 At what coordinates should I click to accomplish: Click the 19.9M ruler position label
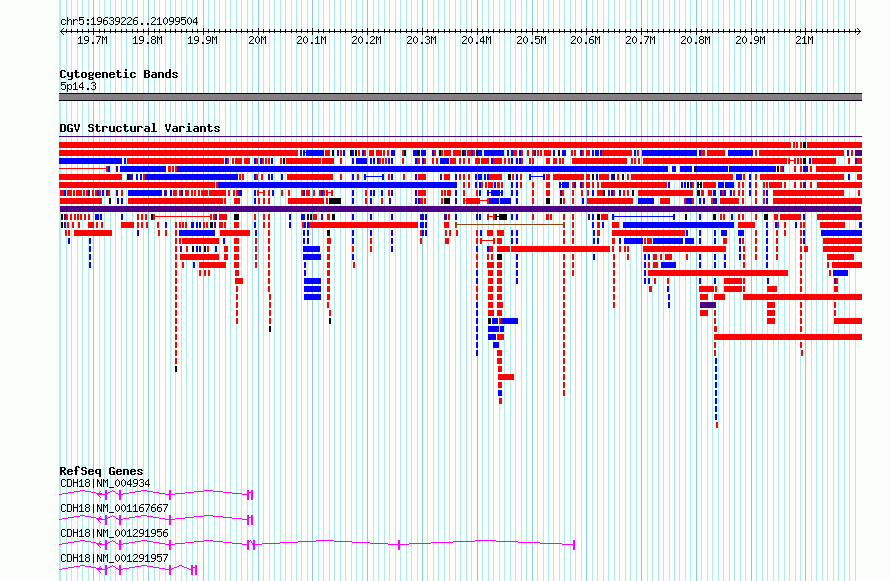(x=203, y=40)
